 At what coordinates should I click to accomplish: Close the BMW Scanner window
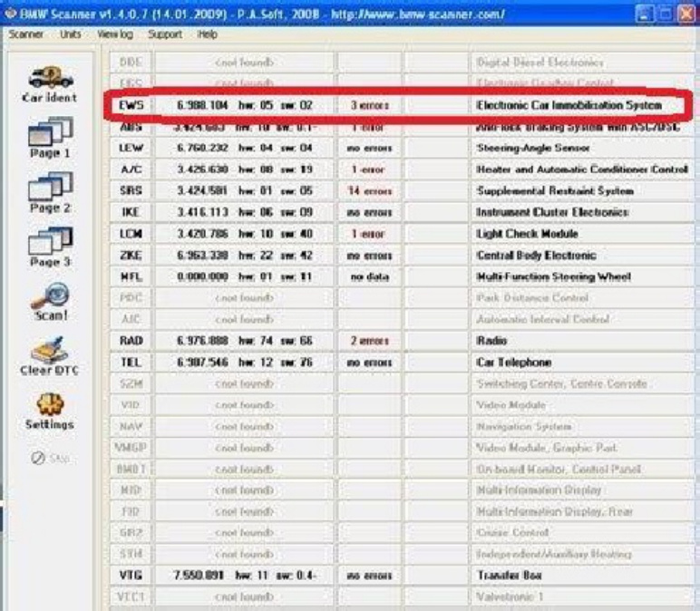pyautogui.click(x=686, y=14)
